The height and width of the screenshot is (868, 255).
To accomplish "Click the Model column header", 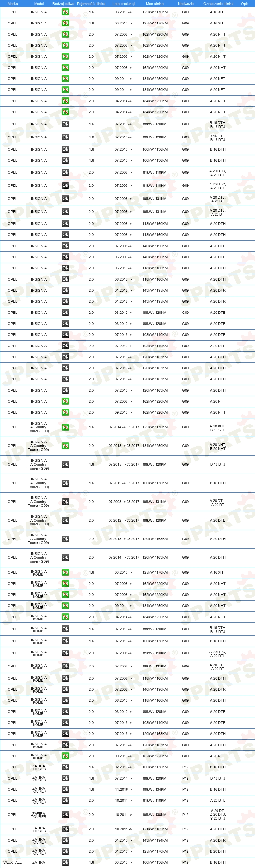I will click(39, 4).
